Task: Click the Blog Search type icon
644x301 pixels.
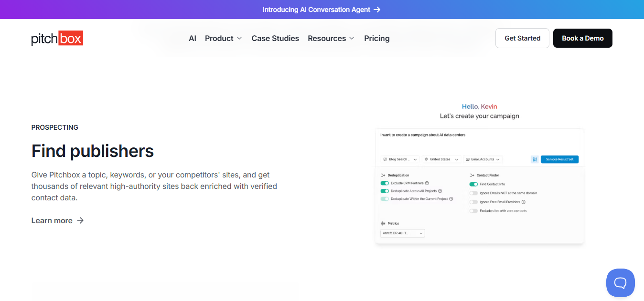Action: 385,159
